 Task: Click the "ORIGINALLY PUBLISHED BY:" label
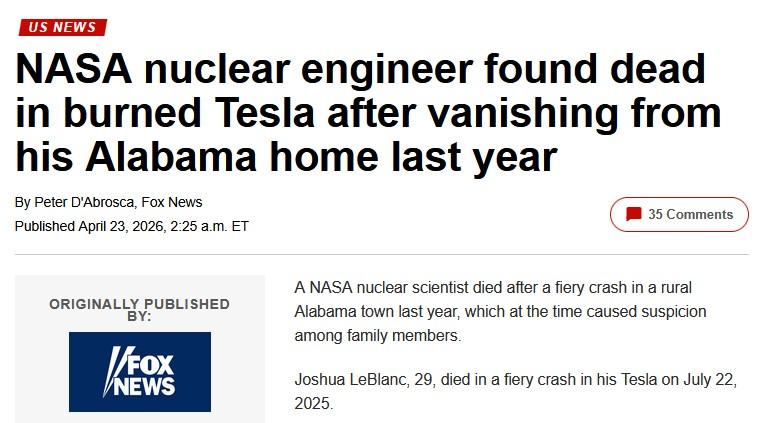point(139,310)
